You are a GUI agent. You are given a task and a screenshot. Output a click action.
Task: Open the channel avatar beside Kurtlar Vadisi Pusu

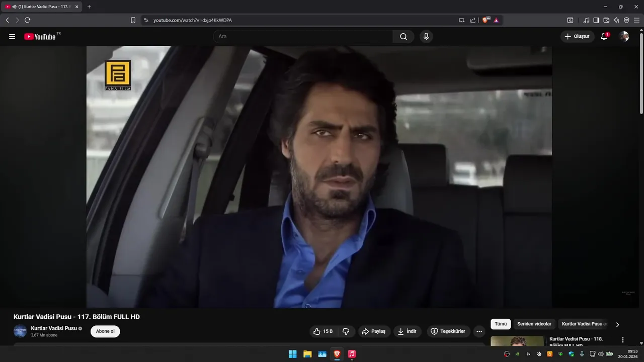(20, 331)
